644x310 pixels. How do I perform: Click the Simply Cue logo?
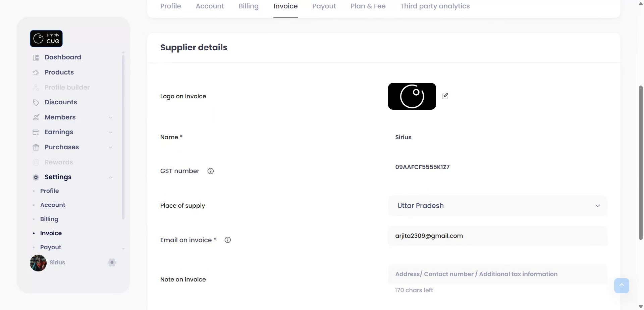[x=46, y=39]
